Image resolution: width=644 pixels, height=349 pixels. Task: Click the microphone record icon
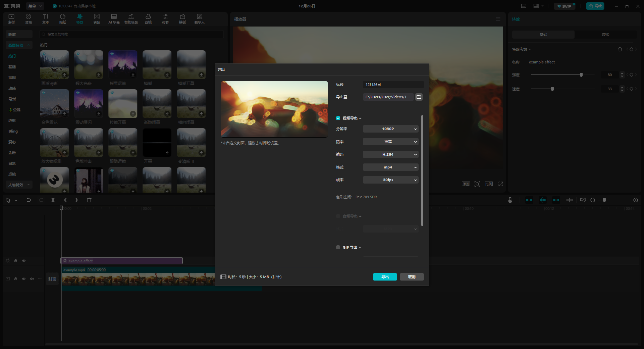pyautogui.click(x=510, y=200)
